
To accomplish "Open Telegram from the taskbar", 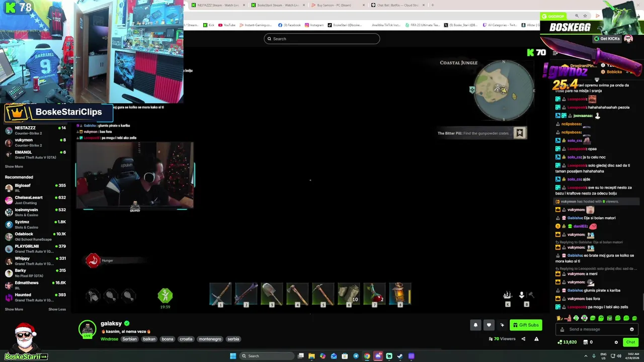I will (356, 356).
